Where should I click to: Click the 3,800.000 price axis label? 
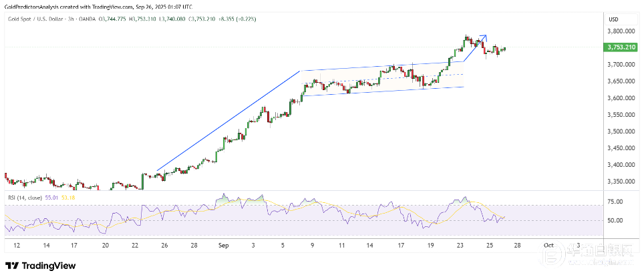point(619,31)
